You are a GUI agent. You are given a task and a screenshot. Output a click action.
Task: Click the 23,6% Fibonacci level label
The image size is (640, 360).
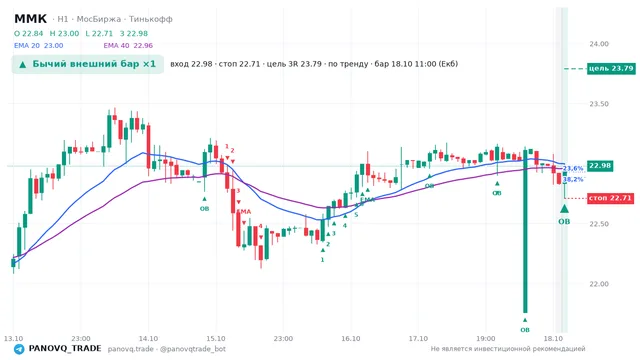[573, 169]
